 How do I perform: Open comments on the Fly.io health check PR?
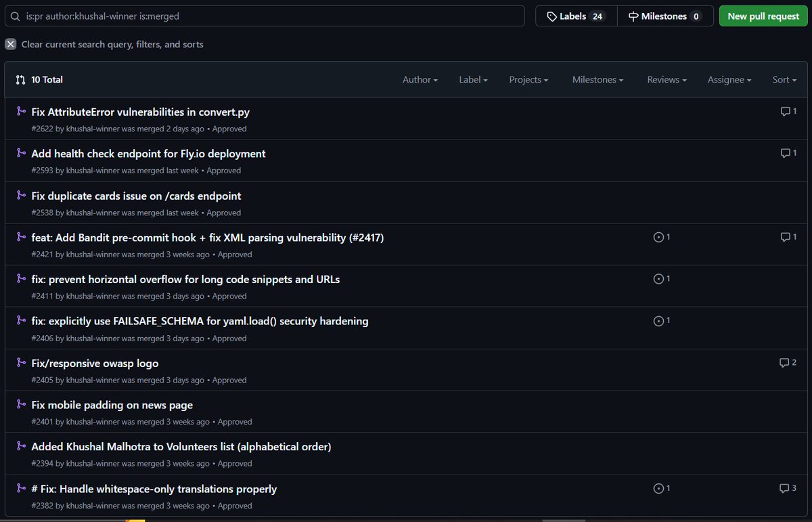(x=788, y=153)
